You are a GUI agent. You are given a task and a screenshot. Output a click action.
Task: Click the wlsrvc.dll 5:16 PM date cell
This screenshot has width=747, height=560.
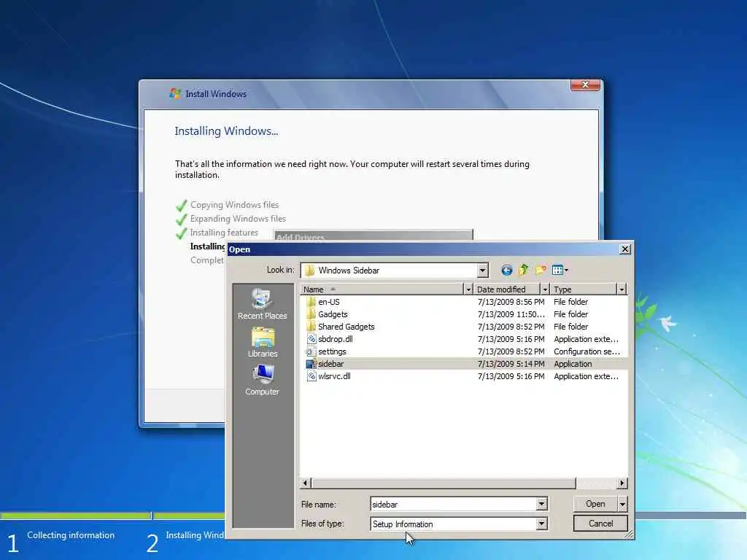coord(511,376)
